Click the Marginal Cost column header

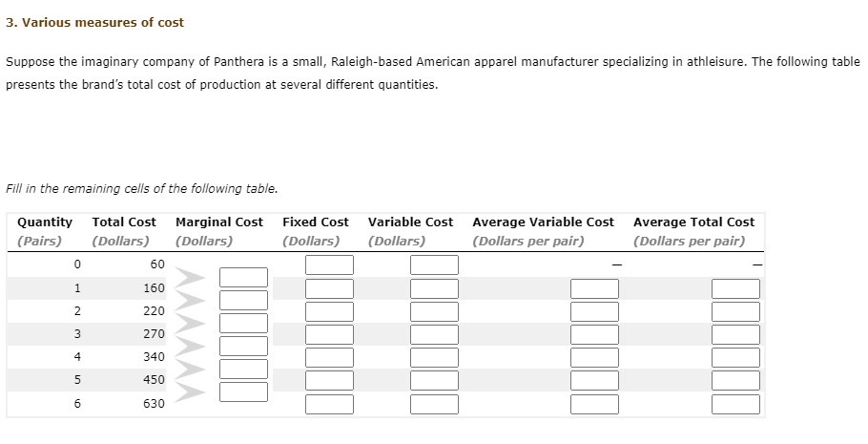(219, 222)
